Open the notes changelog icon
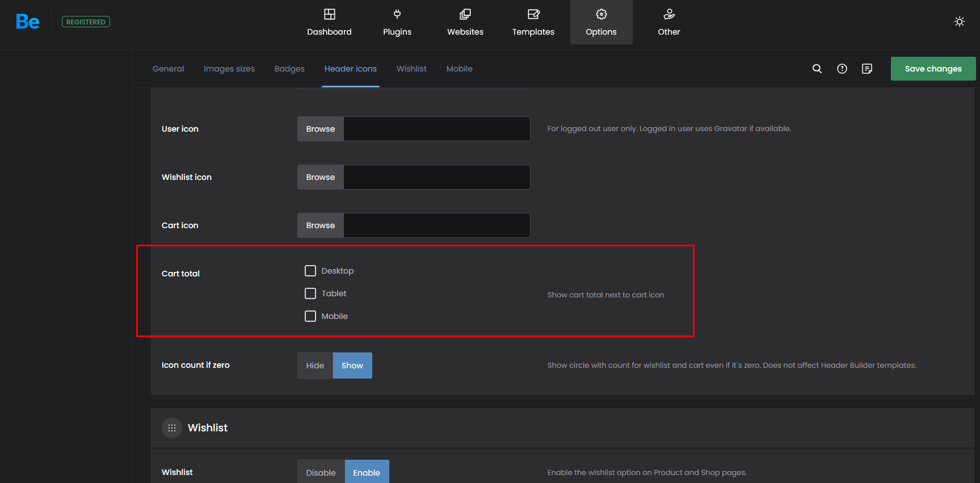Screen dimensions: 980x483 pyautogui.click(x=867, y=69)
